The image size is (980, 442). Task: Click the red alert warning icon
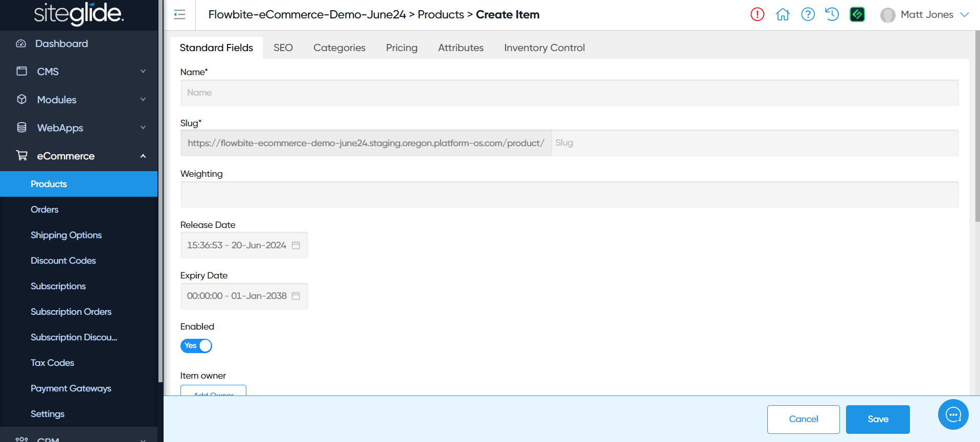coord(757,14)
